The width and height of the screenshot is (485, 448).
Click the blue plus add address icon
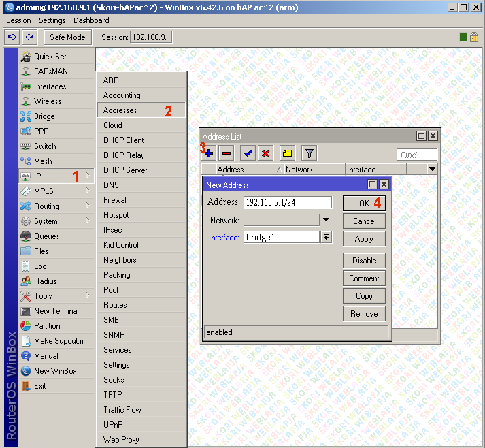coord(210,154)
